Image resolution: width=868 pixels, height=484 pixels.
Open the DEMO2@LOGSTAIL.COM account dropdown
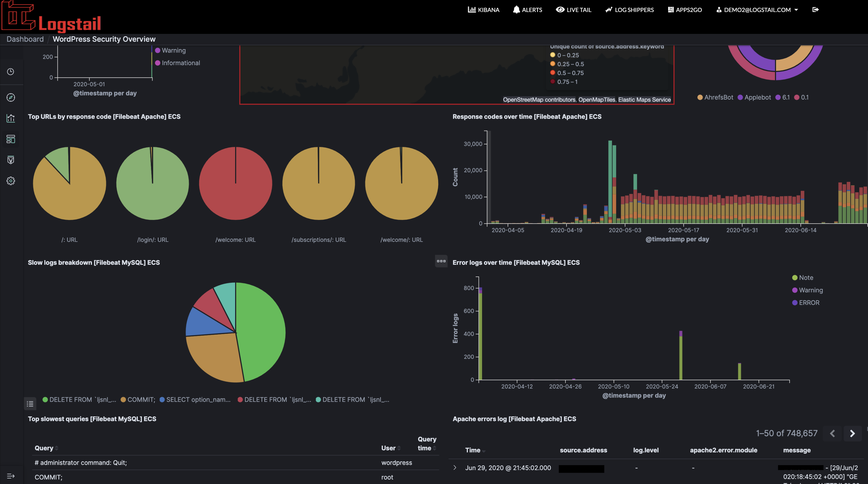coord(757,10)
